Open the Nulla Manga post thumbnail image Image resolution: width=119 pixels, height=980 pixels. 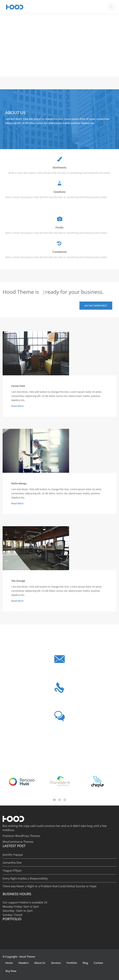(36, 451)
